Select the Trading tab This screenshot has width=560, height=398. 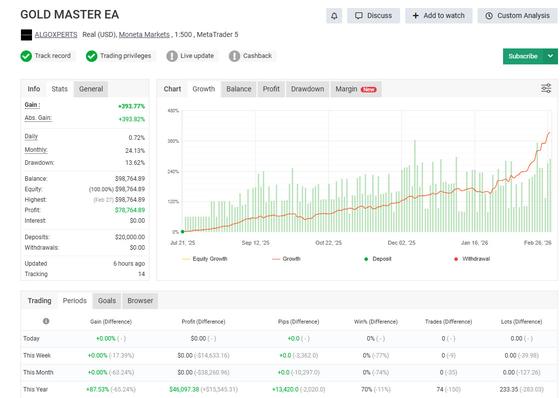point(40,301)
